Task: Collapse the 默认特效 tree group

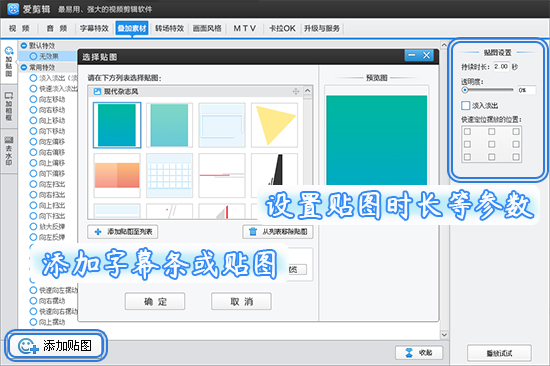Action: click(24, 46)
